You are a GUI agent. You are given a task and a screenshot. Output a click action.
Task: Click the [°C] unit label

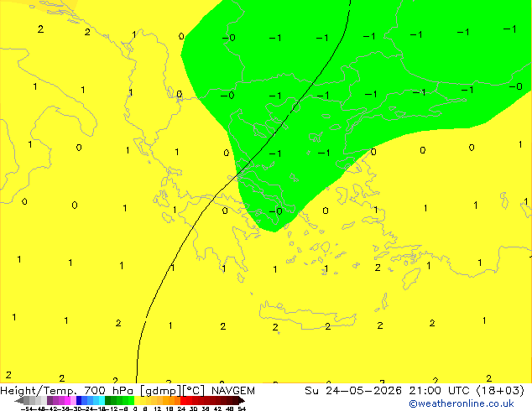(x=194, y=391)
